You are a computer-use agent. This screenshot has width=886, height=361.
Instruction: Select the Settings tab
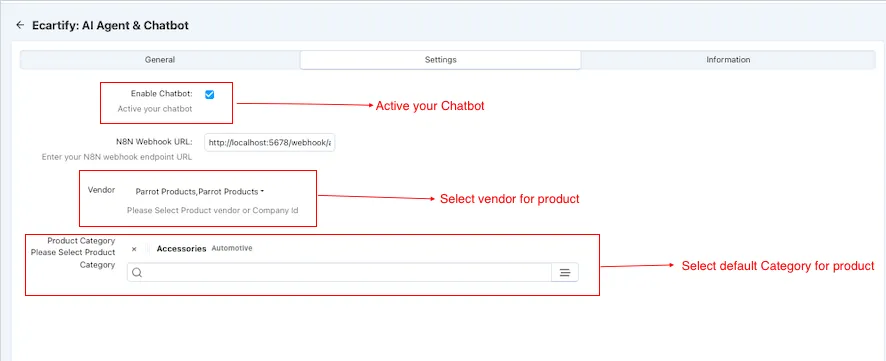[441, 60]
